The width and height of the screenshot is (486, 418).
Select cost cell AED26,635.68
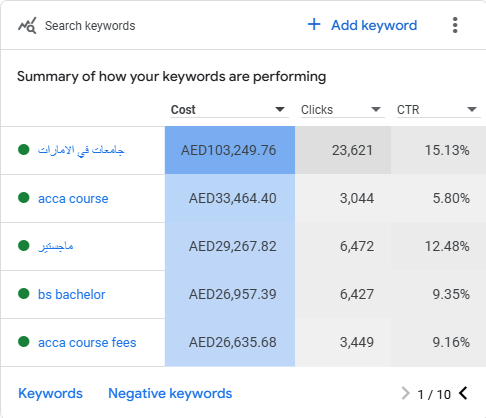(230, 342)
